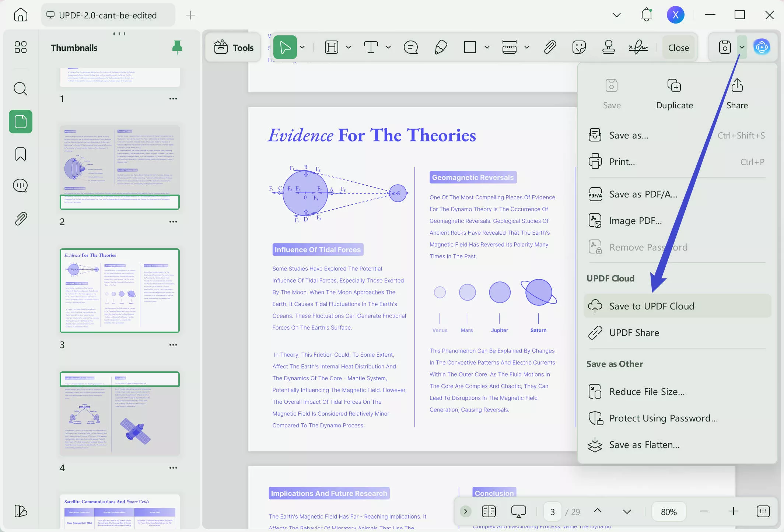Screen dimensions: 784x532
Task: Click the Duplicate button
Action: tap(674, 94)
